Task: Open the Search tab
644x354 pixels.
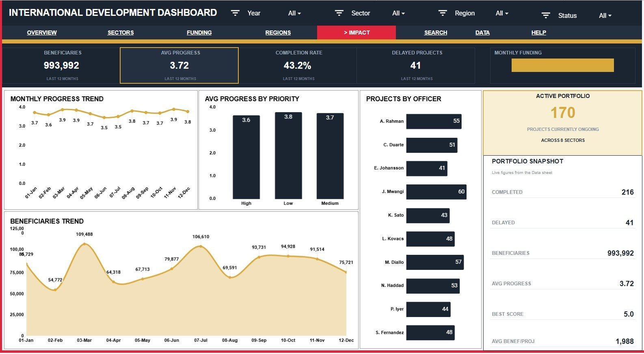Action: (436, 33)
